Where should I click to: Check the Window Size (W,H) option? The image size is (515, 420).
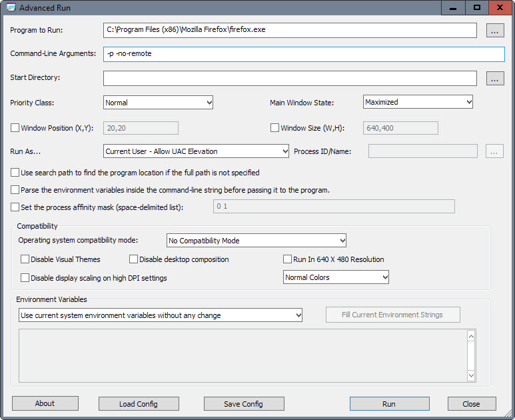coord(274,128)
